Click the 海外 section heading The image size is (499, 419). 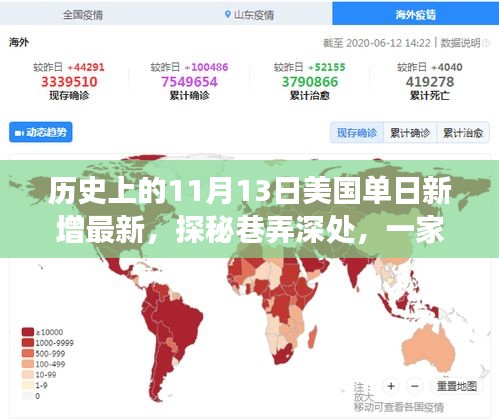[x=19, y=42]
